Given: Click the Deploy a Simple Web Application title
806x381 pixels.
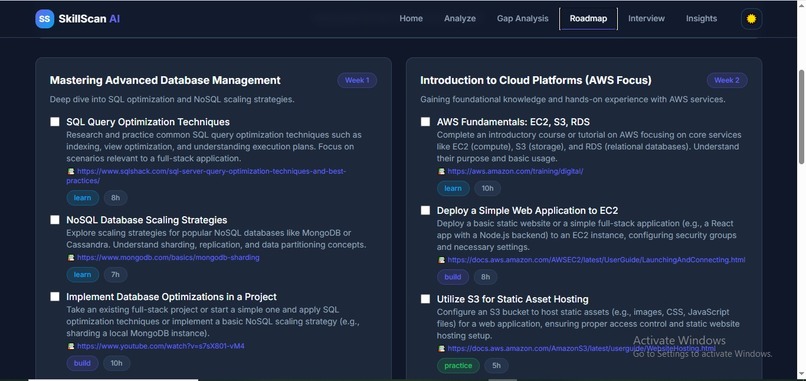Looking at the screenshot, I should point(527,210).
